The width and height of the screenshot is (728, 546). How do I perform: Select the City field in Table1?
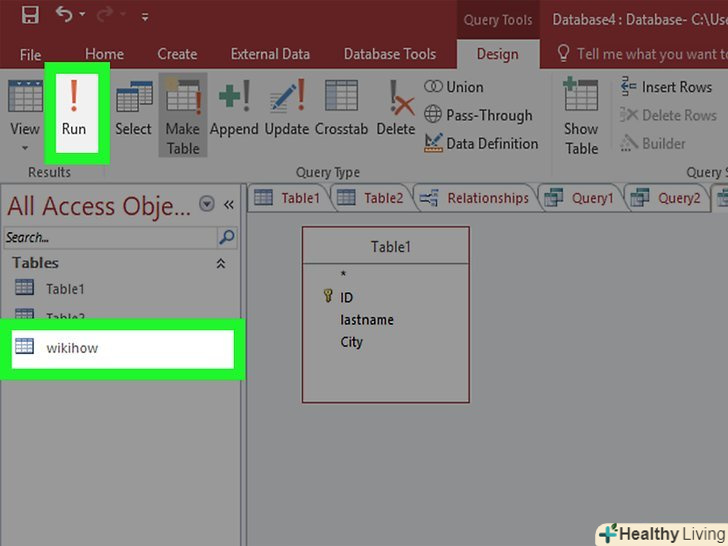pos(351,342)
